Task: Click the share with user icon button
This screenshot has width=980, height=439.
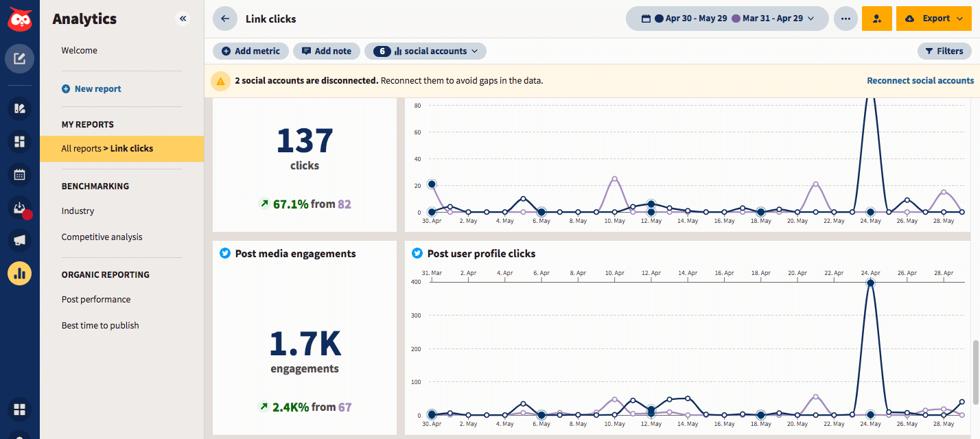Action: 877,19
